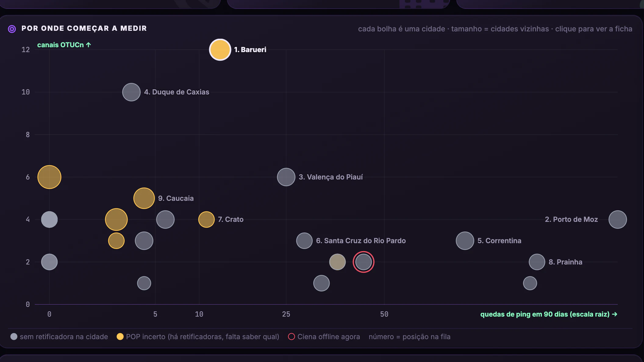Select the Correntina bubble

point(465,241)
